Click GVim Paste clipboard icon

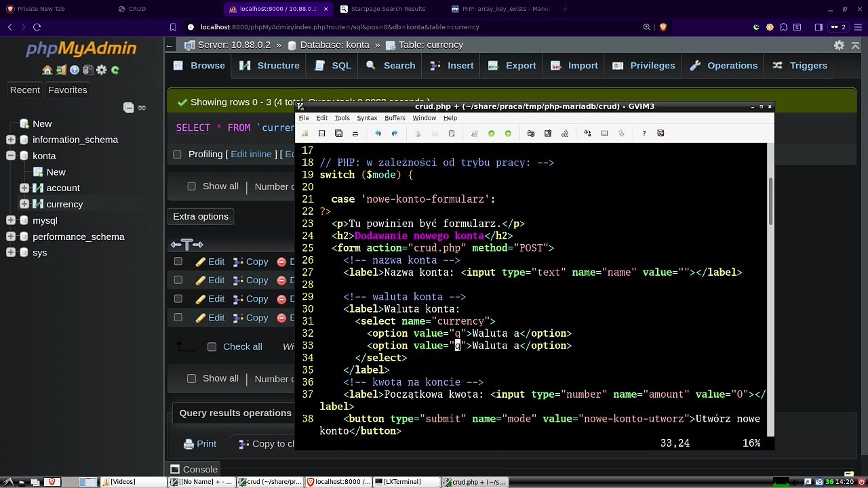452,134
